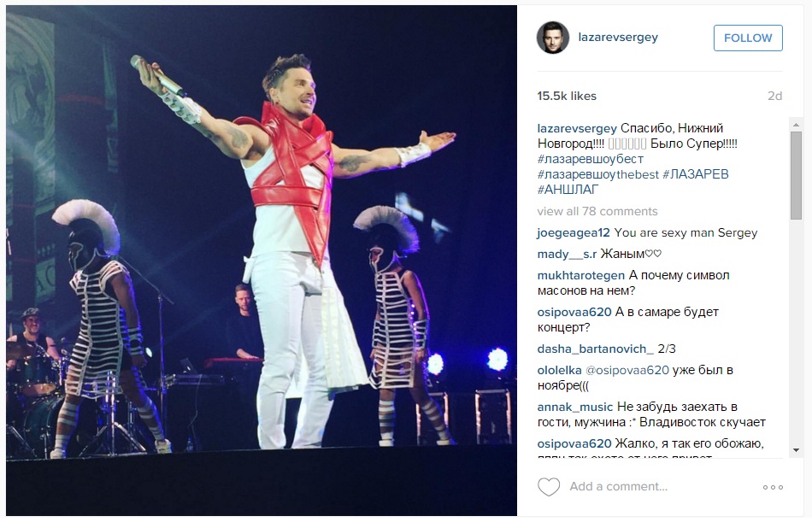The image size is (812, 522).
Task: Follow lazarevsergey with the FOLLOW button
Action: click(x=748, y=38)
